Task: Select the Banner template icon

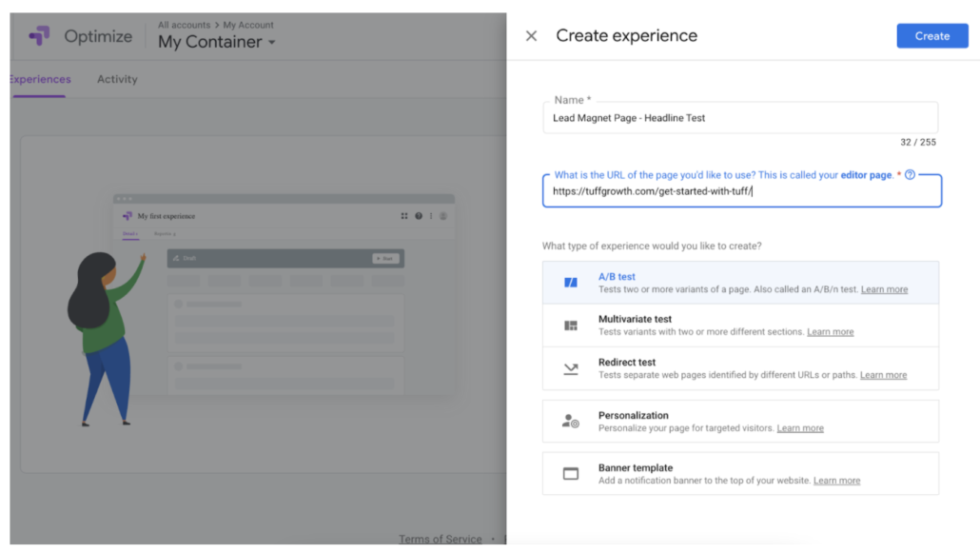Action: (x=569, y=473)
